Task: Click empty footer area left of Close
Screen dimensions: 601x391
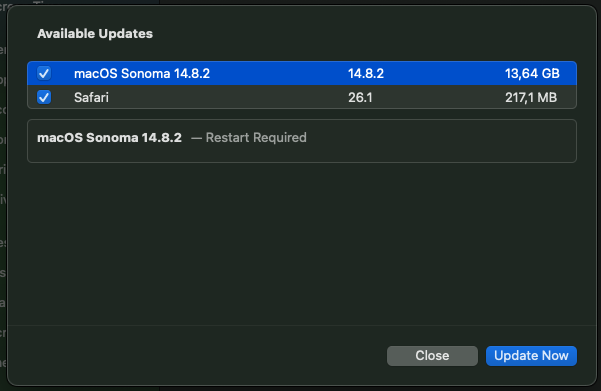Action: pyautogui.click(x=195, y=356)
